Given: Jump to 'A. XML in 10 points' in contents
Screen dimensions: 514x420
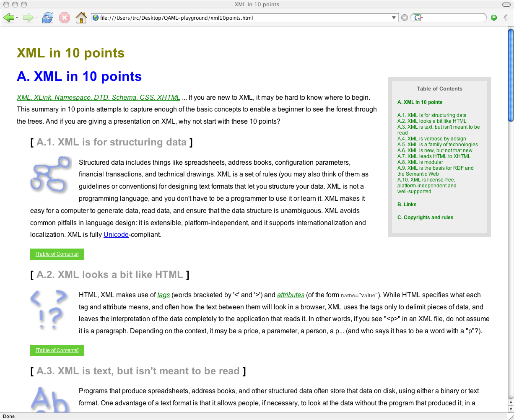Looking at the screenshot, I should pos(420,102).
